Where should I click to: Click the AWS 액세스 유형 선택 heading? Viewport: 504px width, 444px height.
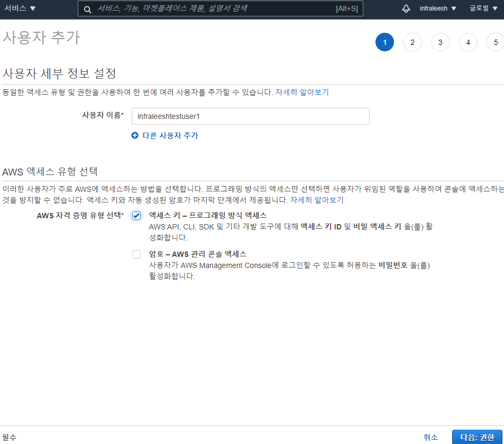tap(50, 172)
